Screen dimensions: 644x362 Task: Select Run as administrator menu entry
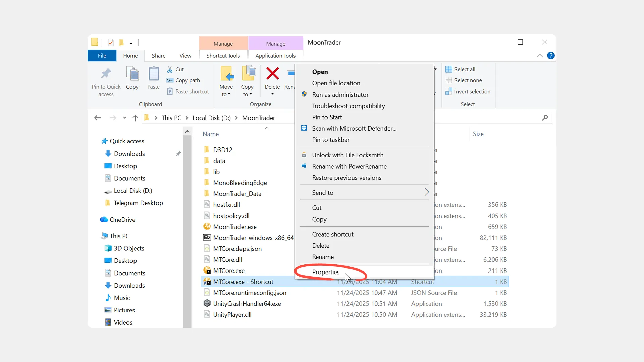(340, 95)
